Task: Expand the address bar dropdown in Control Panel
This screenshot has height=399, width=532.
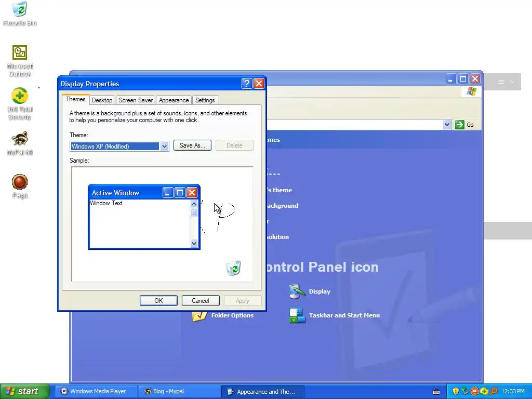Action: coord(447,125)
